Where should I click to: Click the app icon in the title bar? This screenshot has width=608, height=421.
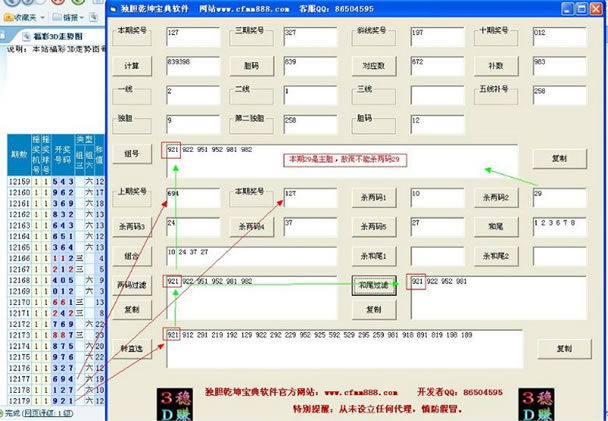(114, 6)
